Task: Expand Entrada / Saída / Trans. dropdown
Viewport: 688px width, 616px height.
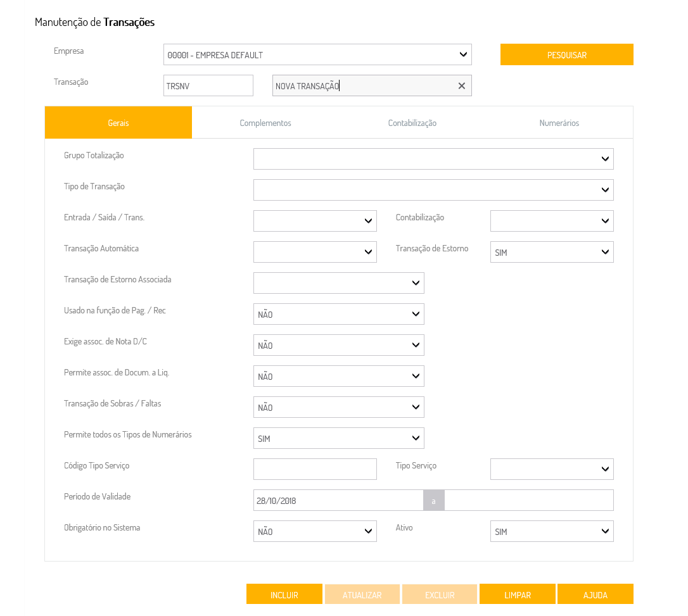Action: pyautogui.click(x=315, y=221)
